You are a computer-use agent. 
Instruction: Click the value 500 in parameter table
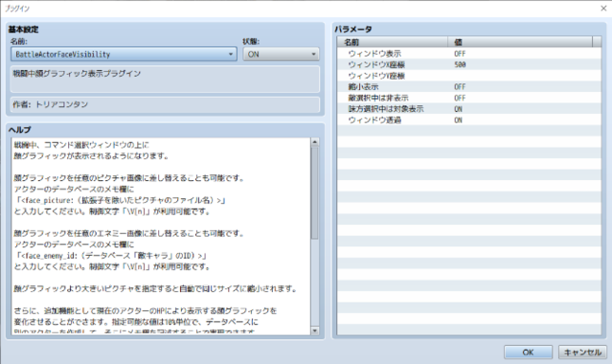(x=460, y=64)
